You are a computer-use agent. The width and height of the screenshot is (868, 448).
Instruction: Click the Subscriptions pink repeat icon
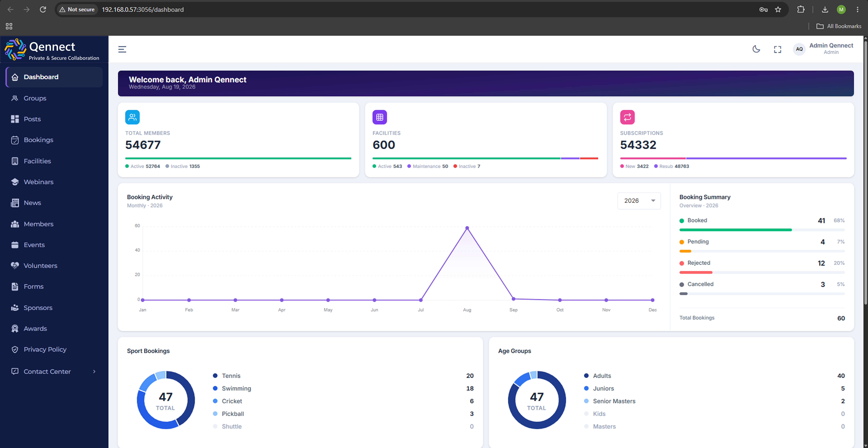pyautogui.click(x=627, y=117)
